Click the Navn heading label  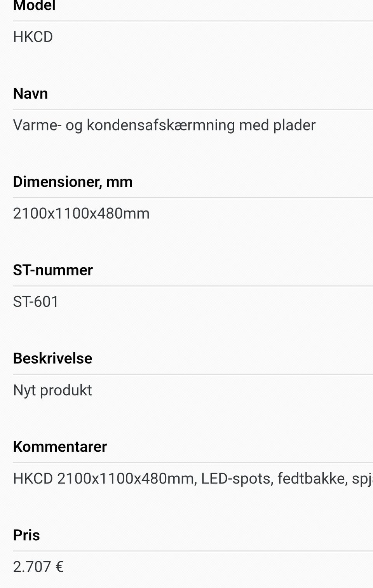coord(30,94)
